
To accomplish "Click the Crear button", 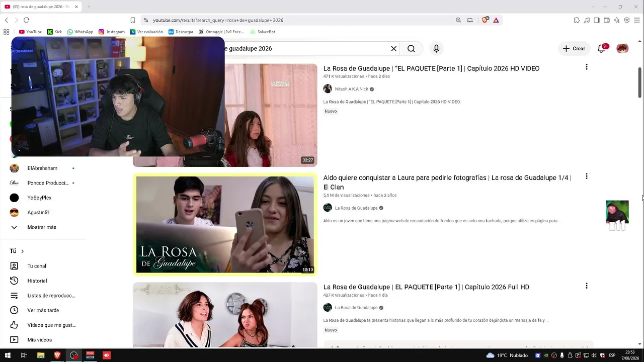I will [574, 49].
